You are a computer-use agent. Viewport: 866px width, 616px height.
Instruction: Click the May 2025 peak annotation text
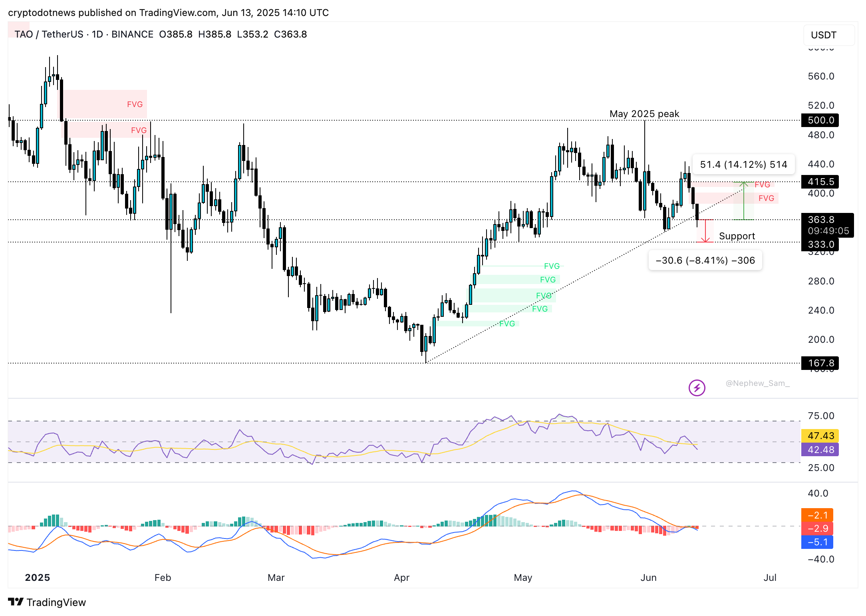point(644,114)
